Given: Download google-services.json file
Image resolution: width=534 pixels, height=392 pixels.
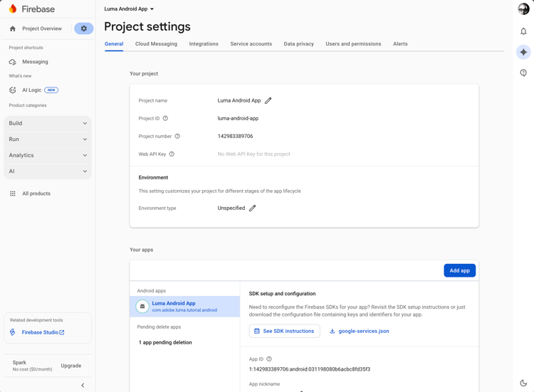Looking at the screenshot, I should click(359, 331).
